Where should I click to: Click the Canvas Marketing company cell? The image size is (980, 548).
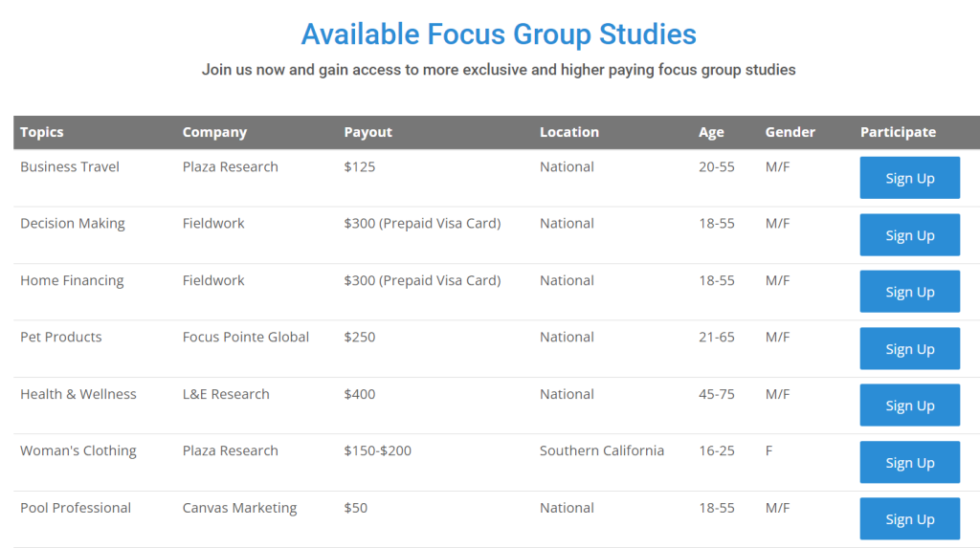(239, 508)
